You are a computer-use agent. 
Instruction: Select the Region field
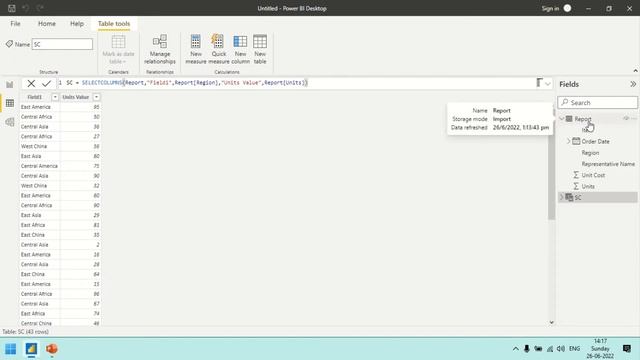click(x=590, y=153)
